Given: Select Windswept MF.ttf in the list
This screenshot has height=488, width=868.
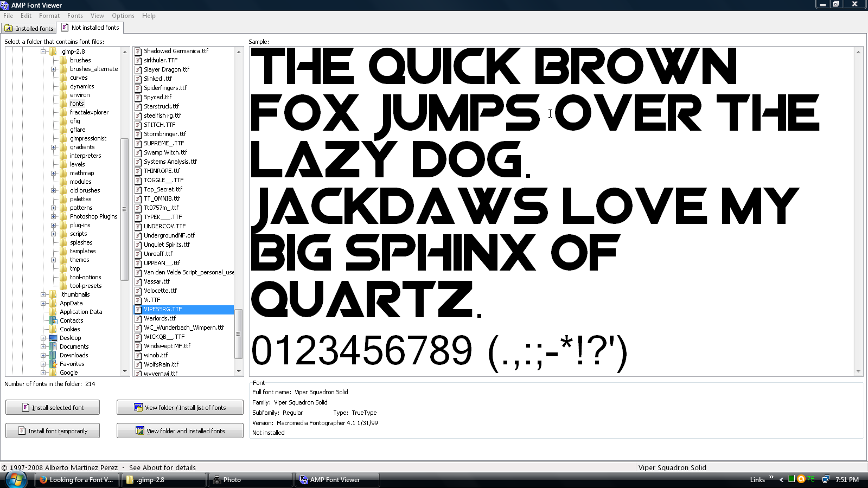Looking at the screenshot, I should coord(167,346).
